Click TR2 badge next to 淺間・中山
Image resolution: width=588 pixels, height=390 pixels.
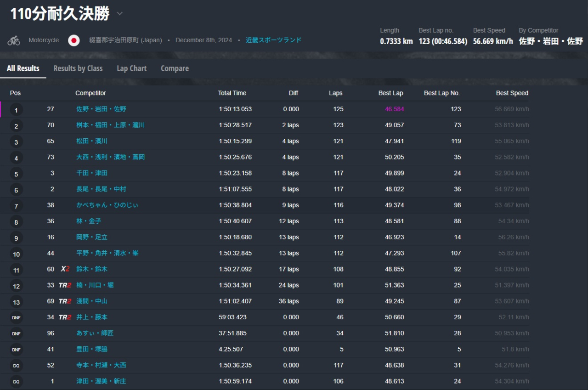(65, 301)
